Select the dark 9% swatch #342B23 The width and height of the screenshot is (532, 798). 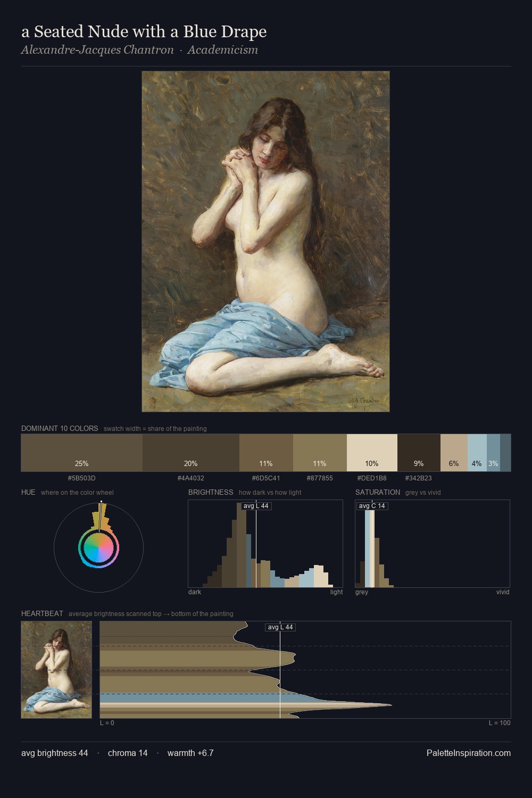point(419,453)
